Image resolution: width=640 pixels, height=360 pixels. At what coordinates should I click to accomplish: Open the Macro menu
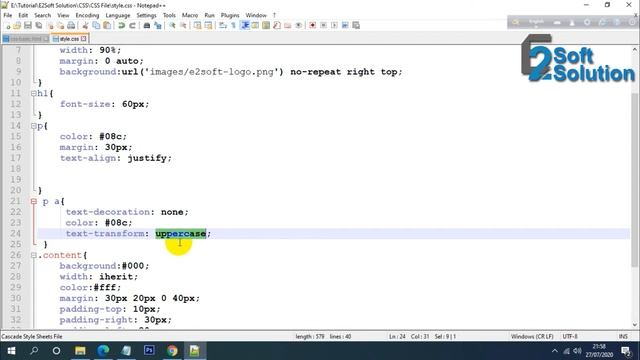pos(190,15)
